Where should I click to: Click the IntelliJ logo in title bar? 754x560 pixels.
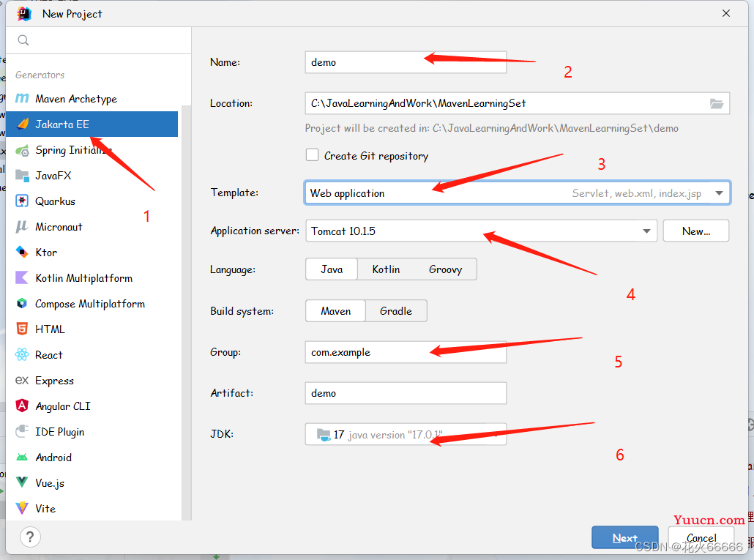pyautogui.click(x=24, y=14)
